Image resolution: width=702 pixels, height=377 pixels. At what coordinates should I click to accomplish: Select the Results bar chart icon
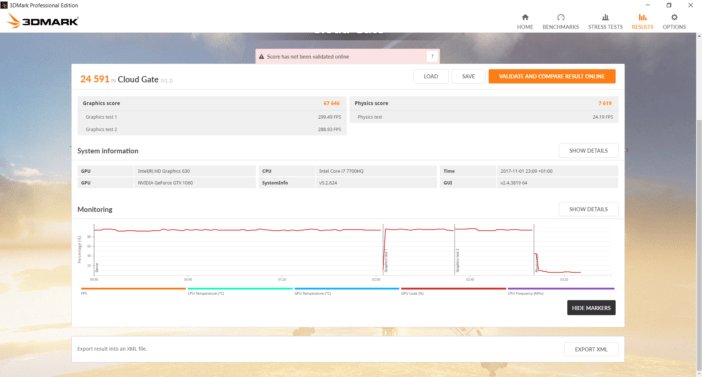pyautogui.click(x=642, y=17)
